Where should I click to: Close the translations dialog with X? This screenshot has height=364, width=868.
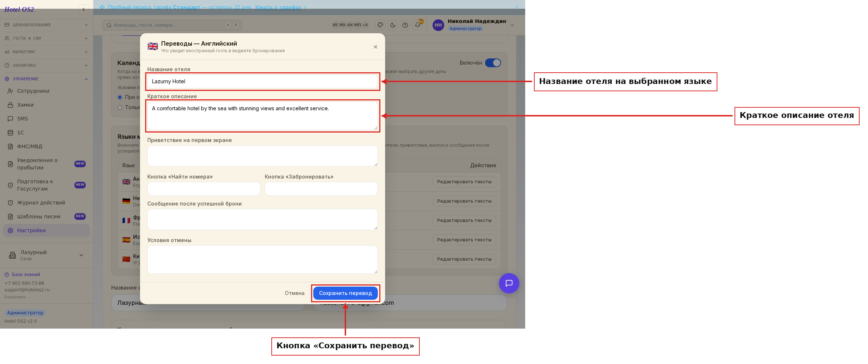click(x=375, y=47)
